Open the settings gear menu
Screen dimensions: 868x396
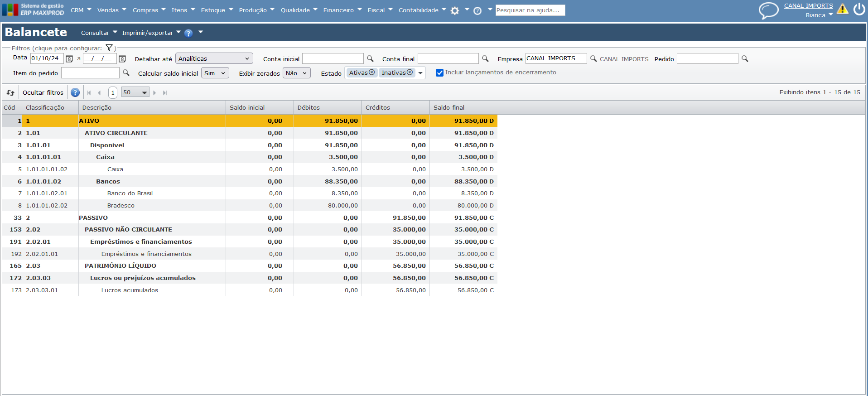coord(455,11)
